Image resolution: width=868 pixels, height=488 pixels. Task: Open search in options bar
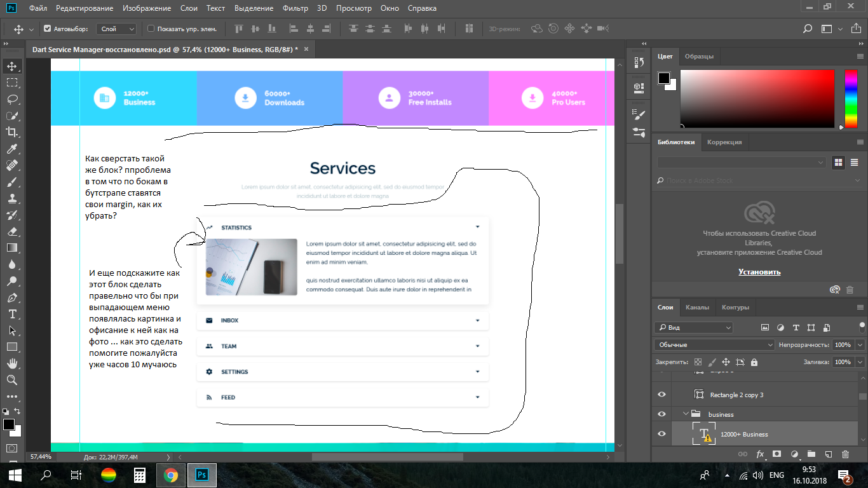(x=807, y=29)
